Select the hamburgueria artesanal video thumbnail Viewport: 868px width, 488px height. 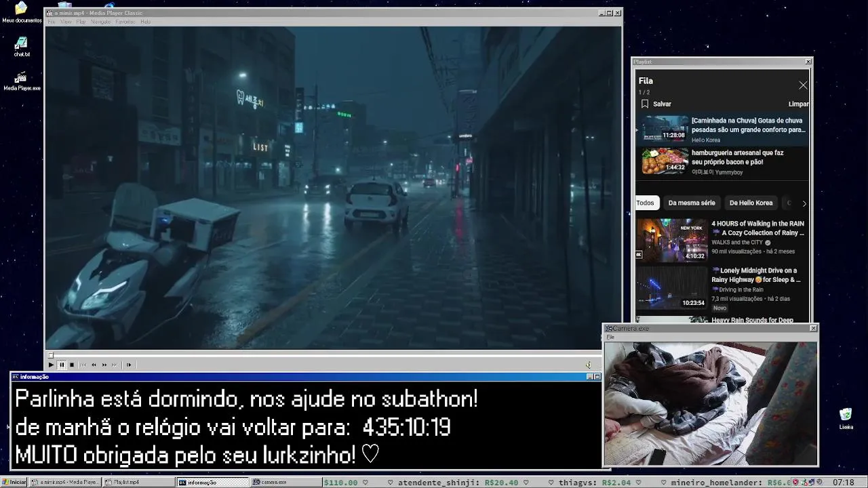(665, 161)
